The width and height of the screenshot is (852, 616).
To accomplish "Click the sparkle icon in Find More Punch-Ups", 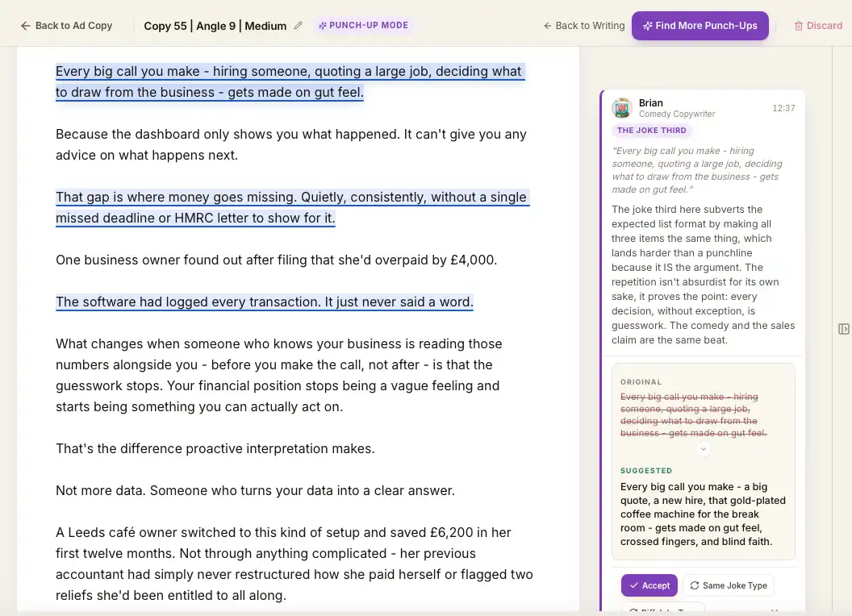I will (647, 26).
